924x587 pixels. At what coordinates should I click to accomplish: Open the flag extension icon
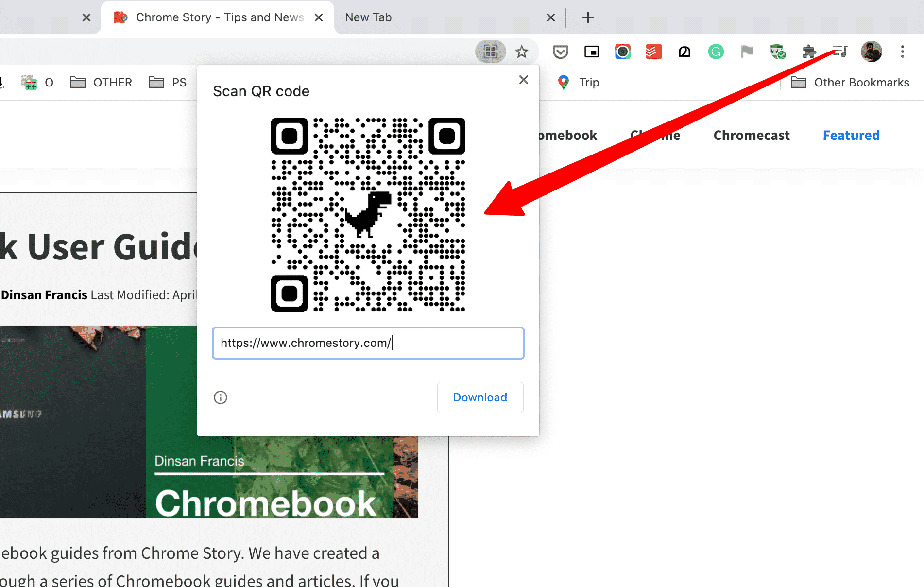pos(747,52)
